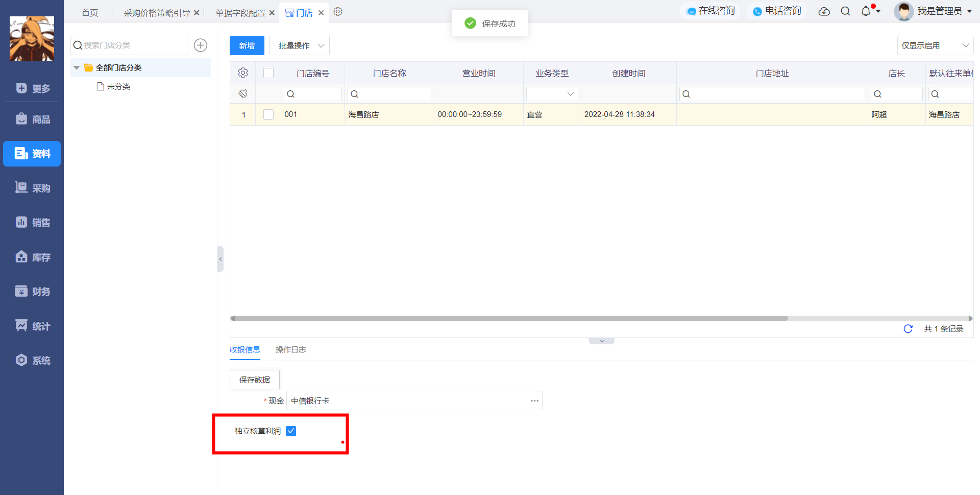
Task: Open the notification bell
Action: pos(866,11)
